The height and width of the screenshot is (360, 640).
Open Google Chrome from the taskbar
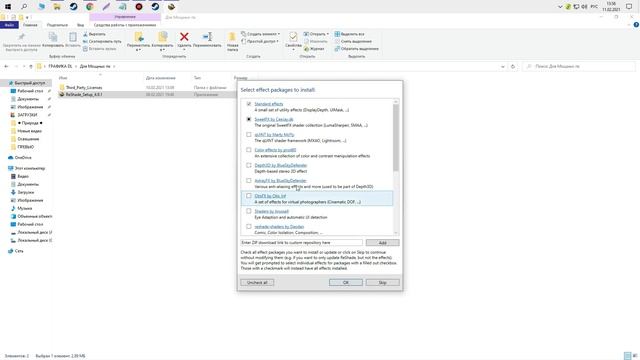(x=90, y=7)
